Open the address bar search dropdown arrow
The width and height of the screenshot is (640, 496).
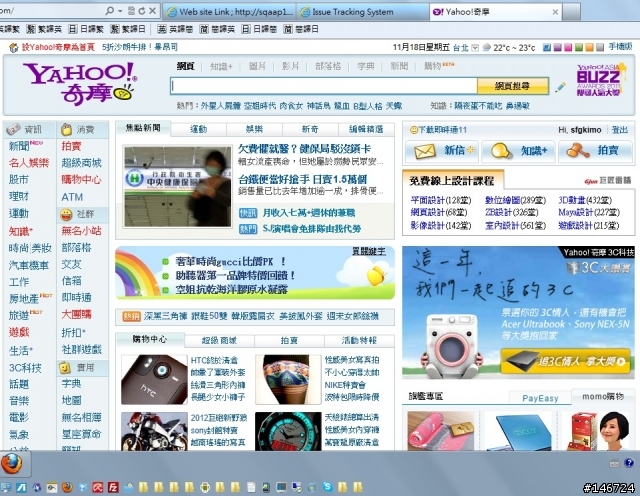click(x=120, y=11)
